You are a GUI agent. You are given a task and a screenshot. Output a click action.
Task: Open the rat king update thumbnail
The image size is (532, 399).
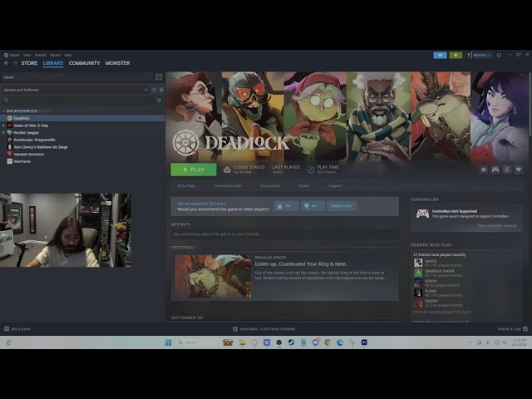[x=213, y=277]
